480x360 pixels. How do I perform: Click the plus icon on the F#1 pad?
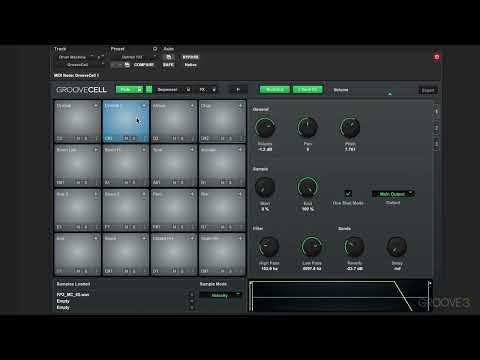[x=192, y=194]
